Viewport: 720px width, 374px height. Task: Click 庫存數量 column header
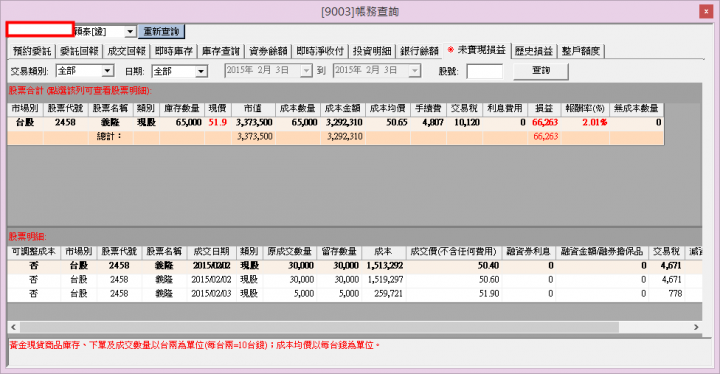click(x=182, y=108)
